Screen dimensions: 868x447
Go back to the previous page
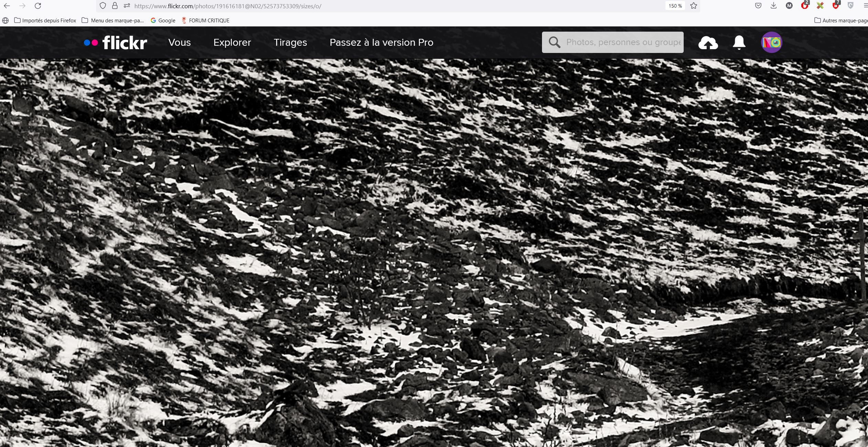click(7, 6)
